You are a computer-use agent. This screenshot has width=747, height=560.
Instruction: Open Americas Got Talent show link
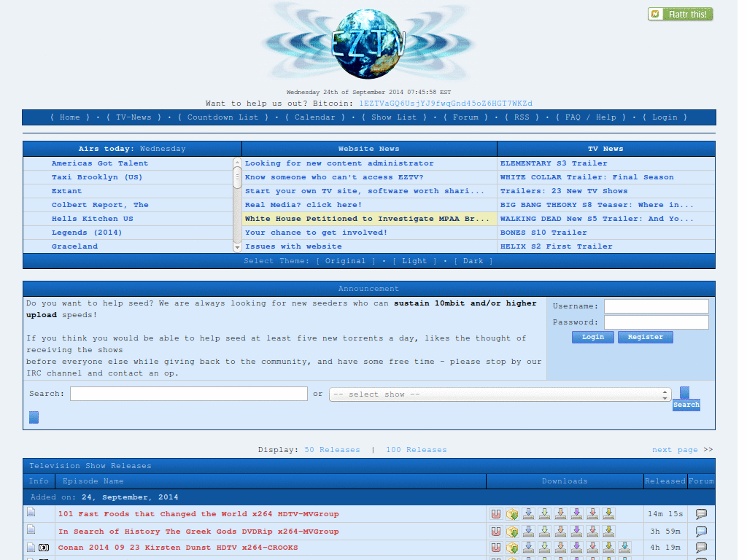[99, 163]
